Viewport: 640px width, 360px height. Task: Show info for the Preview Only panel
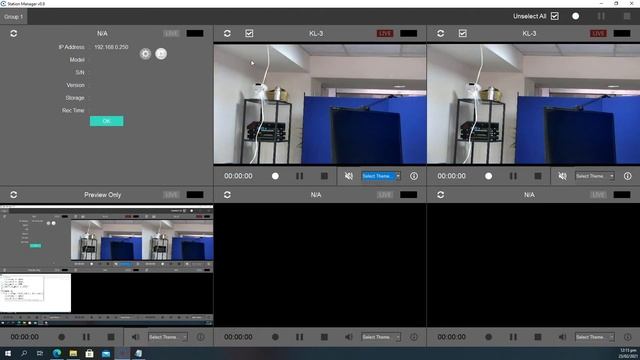(x=200, y=337)
